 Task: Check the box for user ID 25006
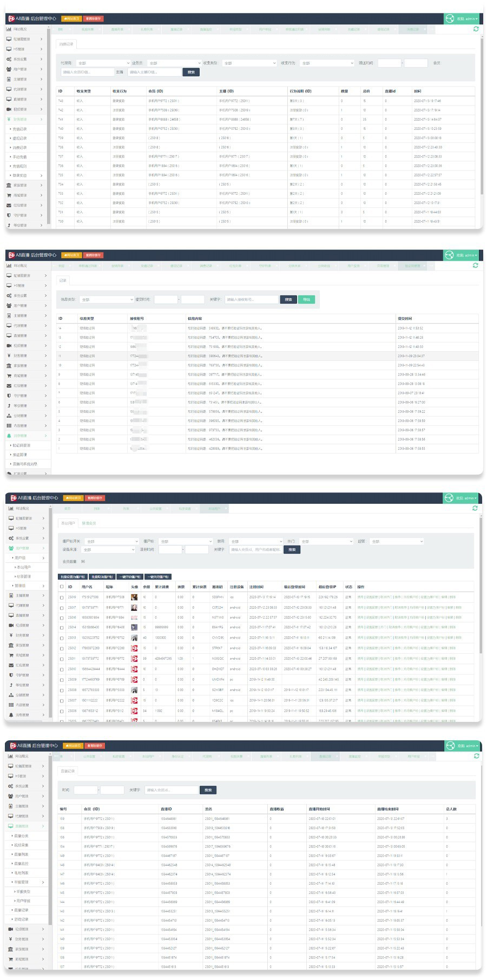pos(62,711)
